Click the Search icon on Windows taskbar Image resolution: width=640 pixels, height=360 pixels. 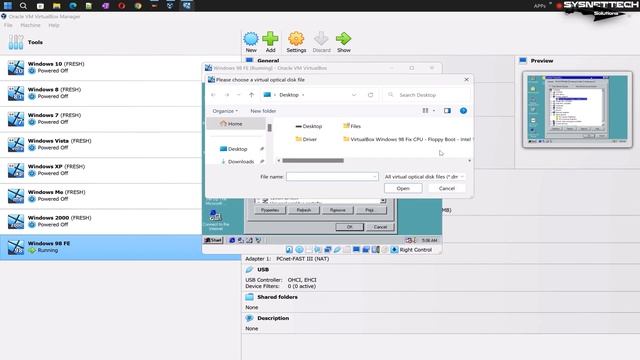23,5
